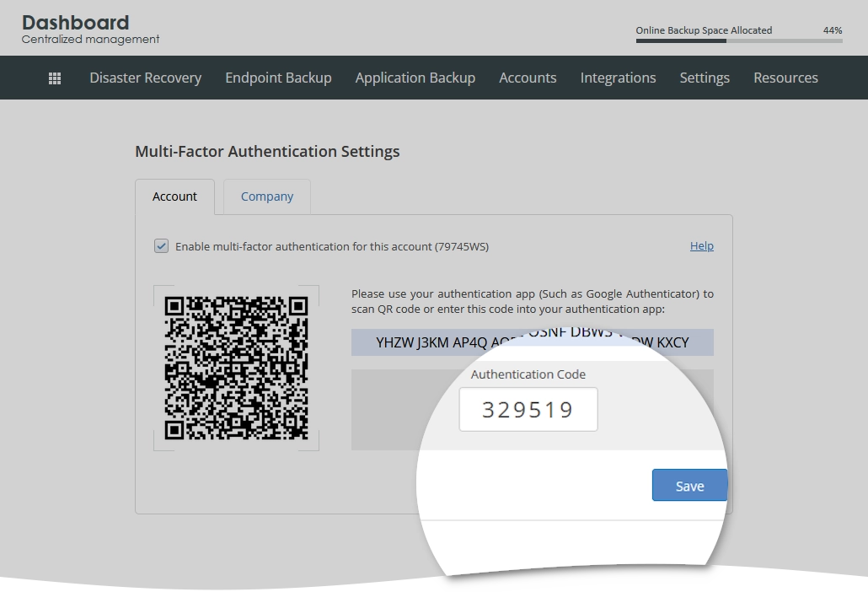The height and width of the screenshot is (592, 868).
Task: Open the apps grid icon
Action: [x=55, y=78]
